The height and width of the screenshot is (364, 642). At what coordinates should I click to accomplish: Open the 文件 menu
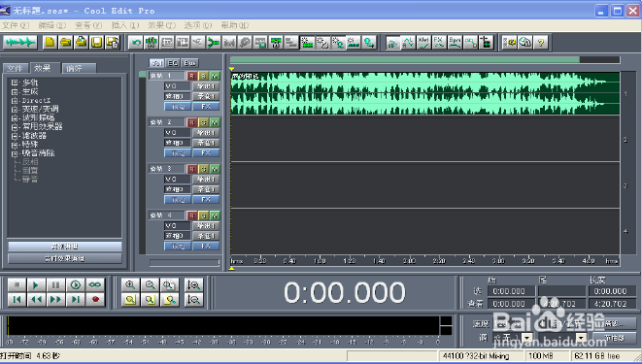click(x=16, y=25)
